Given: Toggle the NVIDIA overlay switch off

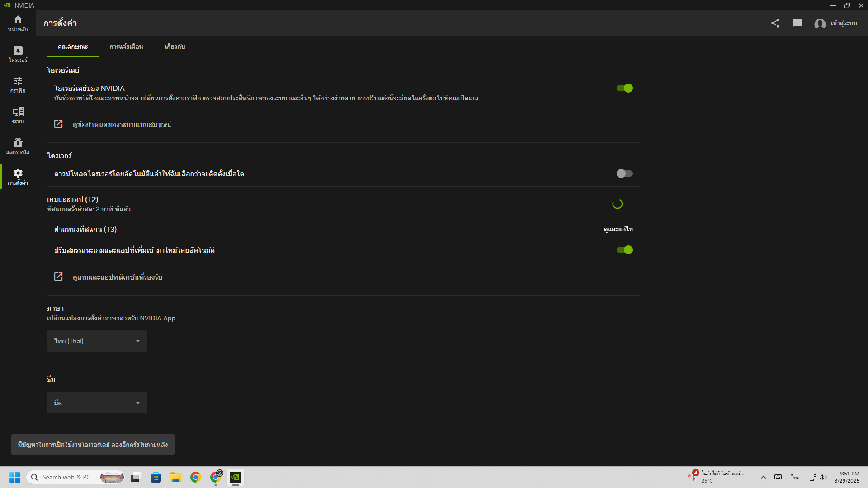Looking at the screenshot, I should (624, 88).
